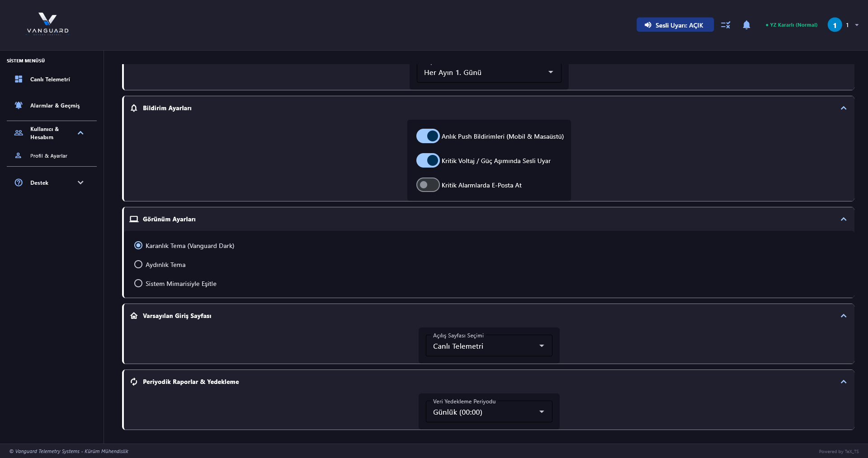Toggle Kritik Voltaj Sesli Uyar switch
The width and height of the screenshot is (868, 458).
428,160
